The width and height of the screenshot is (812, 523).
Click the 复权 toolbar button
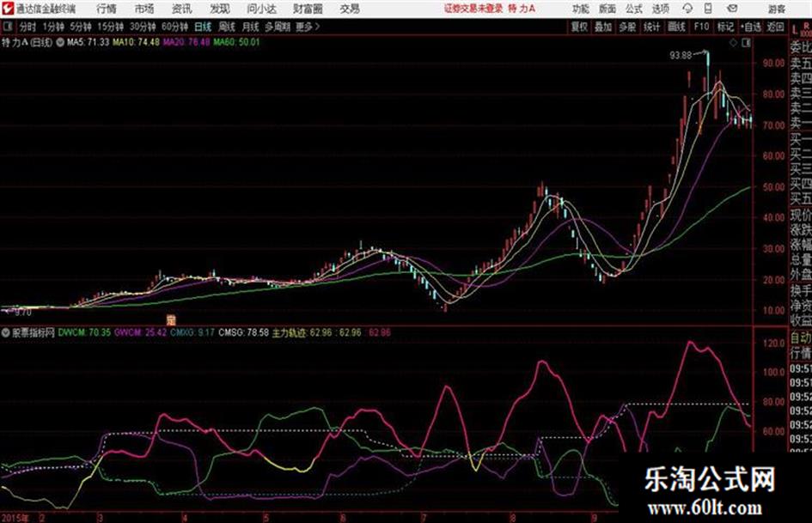pyautogui.click(x=579, y=27)
